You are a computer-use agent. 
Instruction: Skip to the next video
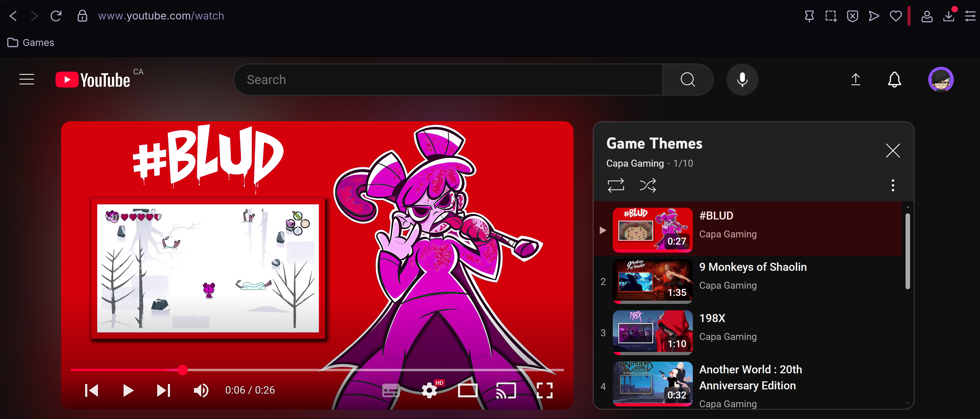(164, 390)
